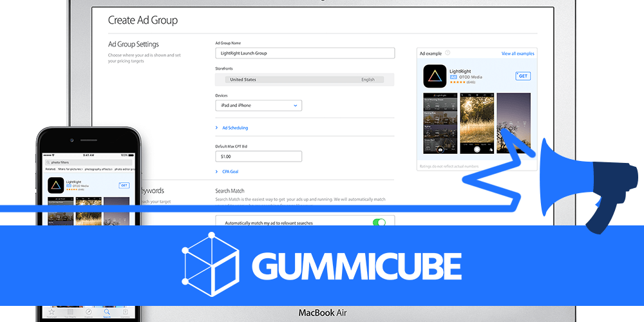Tap the Explore compass icon on iPhone

coord(88,312)
